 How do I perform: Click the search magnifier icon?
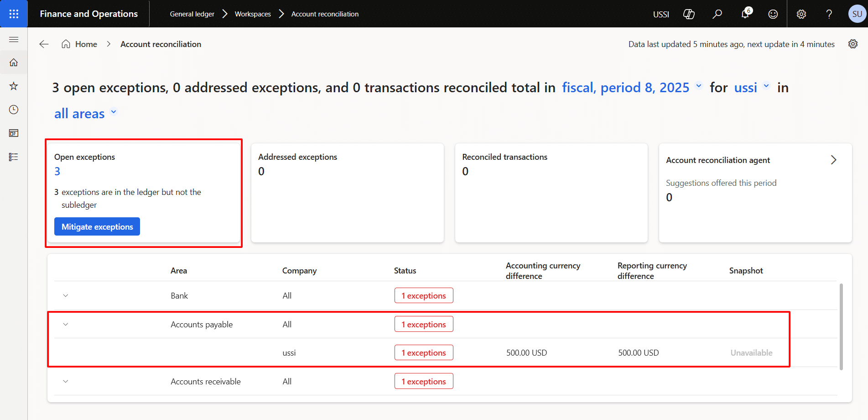tap(717, 14)
